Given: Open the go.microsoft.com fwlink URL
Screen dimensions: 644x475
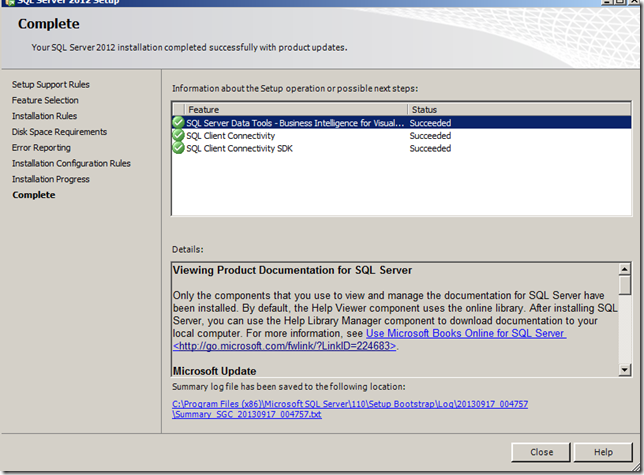Looking at the screenshot, I should 285,346.
